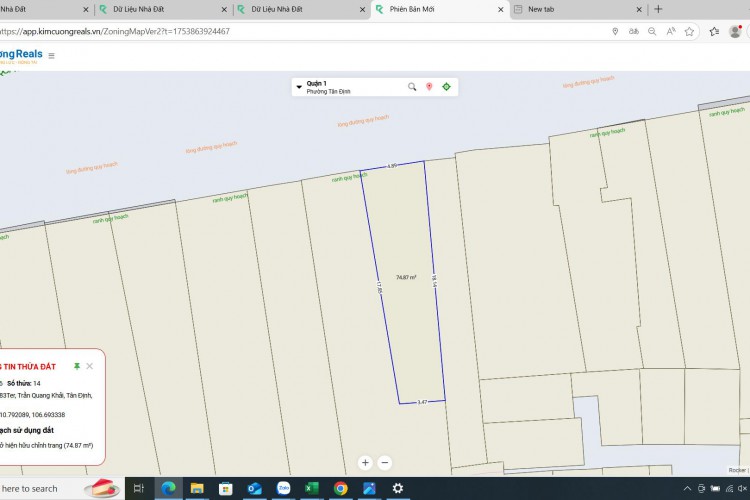
Task: Click the KimCuongReals logo
Action: point(21,56)
